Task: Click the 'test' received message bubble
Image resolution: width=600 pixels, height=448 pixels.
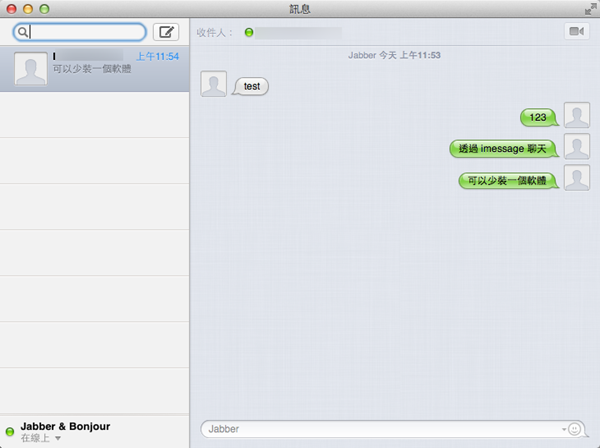Action: [x=251, y=87]
